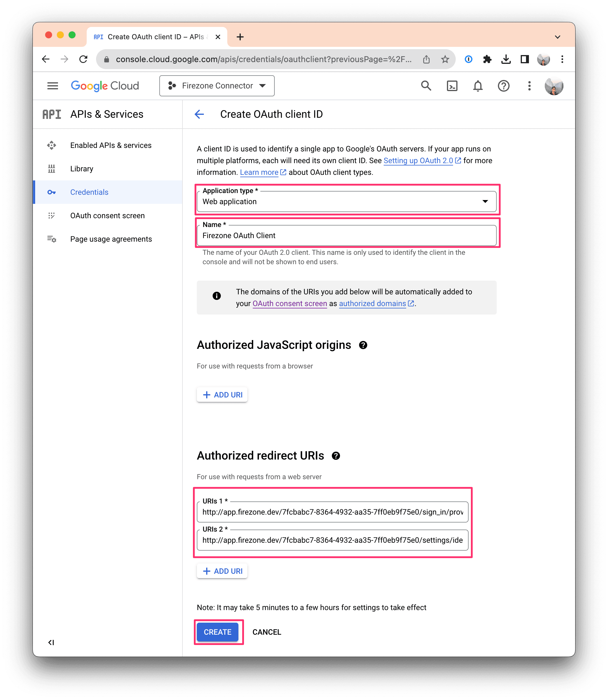Open the three-dot menu in the top bar
608x700 pixels.
pyautogui.click(x=529, y=86)
